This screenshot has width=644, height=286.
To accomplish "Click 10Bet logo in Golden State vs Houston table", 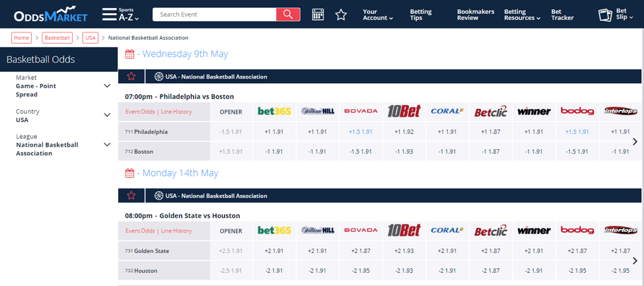I will [404, 231].
